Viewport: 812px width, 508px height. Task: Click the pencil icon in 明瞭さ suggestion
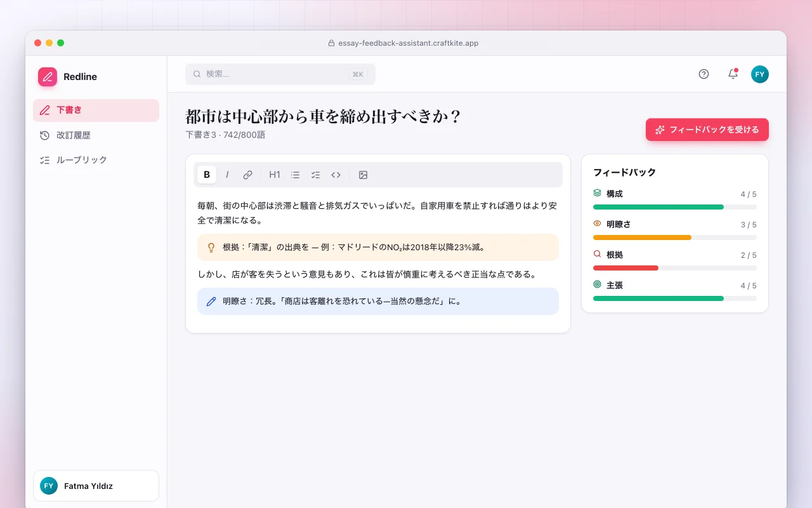tap(211, 301)
